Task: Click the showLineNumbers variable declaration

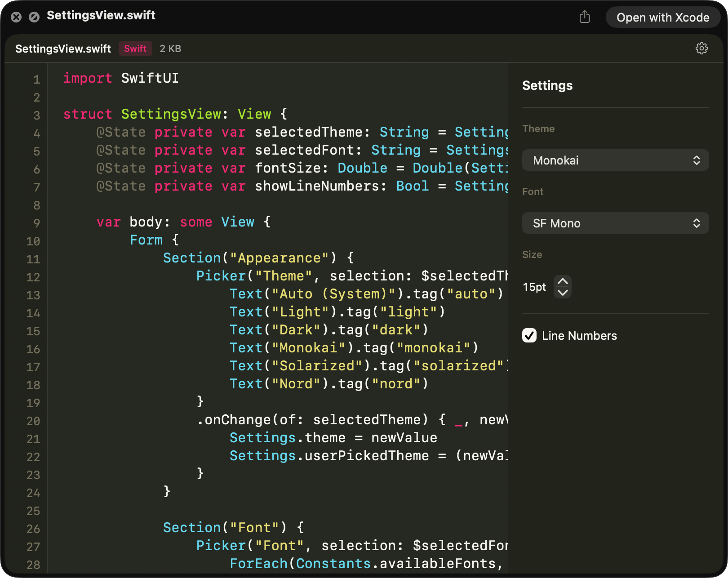Action: coord(302,186)
